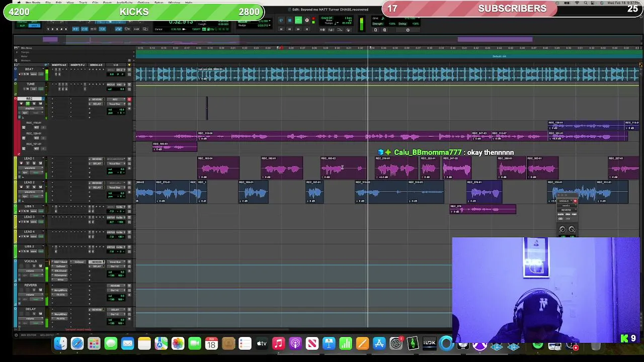Open the Window menu
This screenshot has height=362, width=644.
(x=174, y=3)
